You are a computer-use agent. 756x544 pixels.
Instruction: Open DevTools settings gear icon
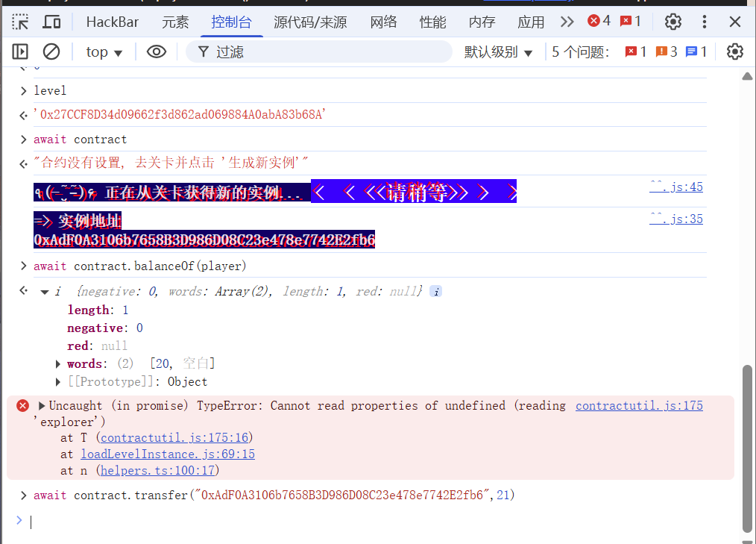[673, 22]
